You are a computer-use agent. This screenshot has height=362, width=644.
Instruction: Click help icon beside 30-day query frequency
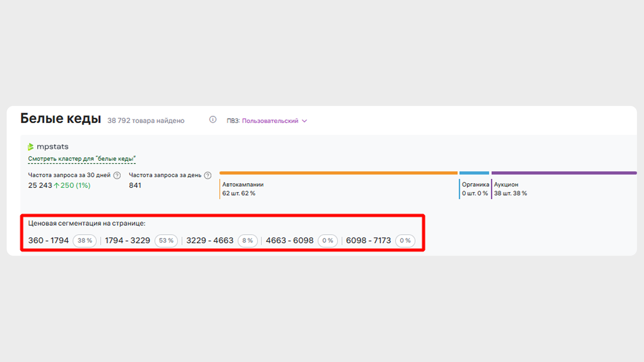(117, 175)
